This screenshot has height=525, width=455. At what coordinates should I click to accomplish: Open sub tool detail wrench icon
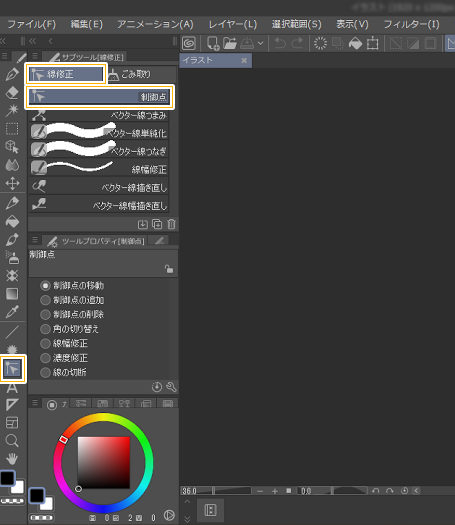coord(171,387)
